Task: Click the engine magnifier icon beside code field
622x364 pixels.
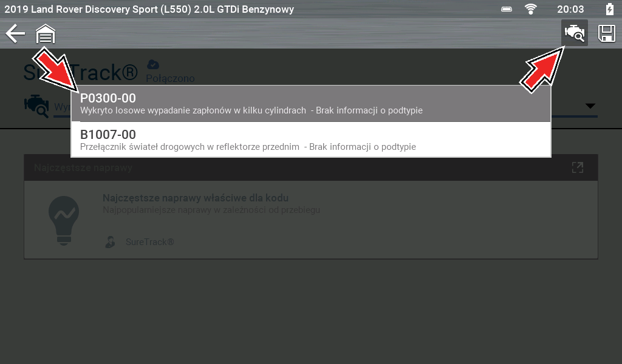Action: click(x=36, y=106)
